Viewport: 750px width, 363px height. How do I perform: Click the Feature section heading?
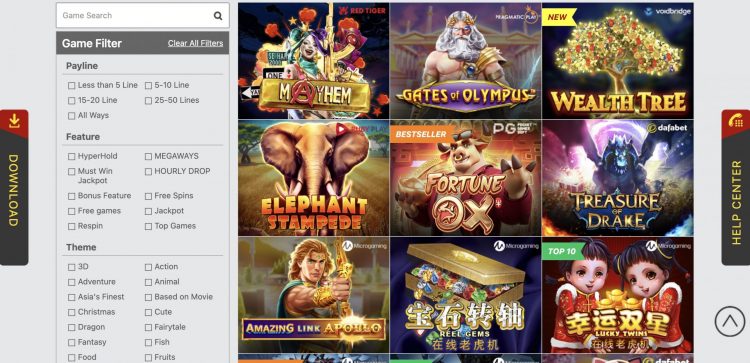(83, 137)
